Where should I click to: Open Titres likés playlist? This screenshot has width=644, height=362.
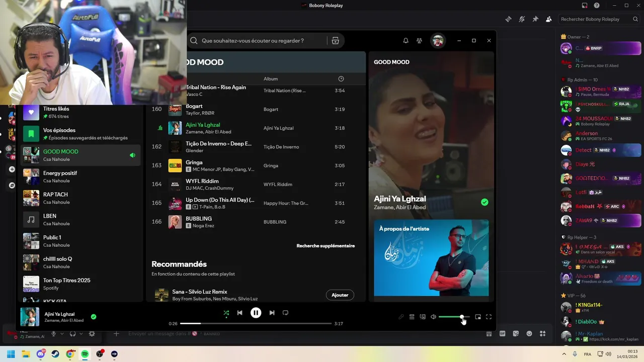(80, 112)
